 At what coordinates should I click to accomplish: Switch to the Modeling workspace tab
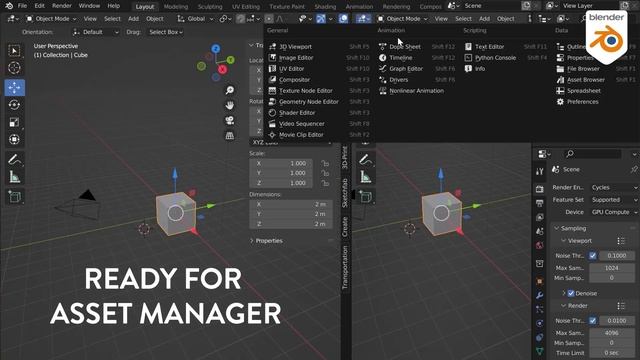(x=176, y=7)
